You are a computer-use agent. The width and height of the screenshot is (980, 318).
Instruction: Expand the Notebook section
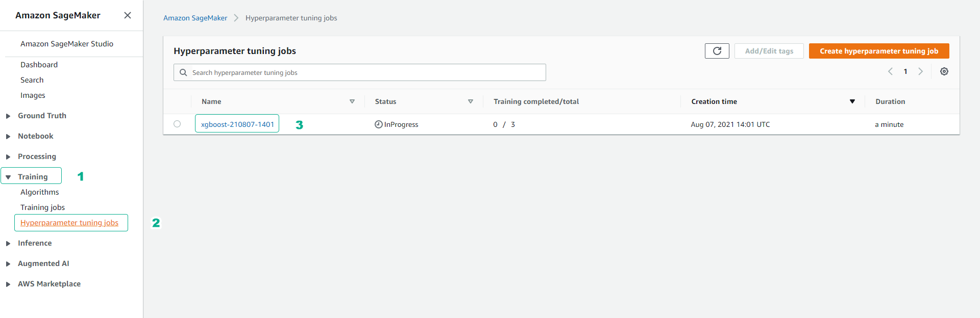click(x=8, y=137)
